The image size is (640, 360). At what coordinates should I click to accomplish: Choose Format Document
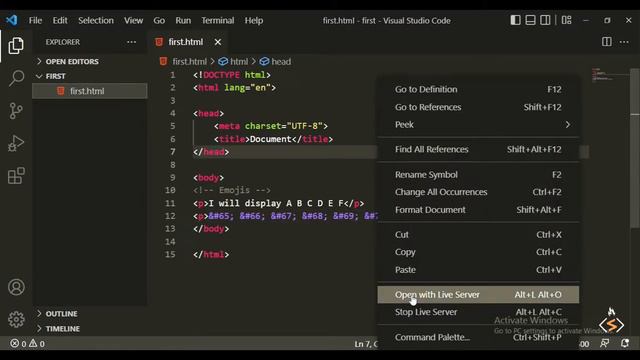pyautogui.click(x=478, y=210)
